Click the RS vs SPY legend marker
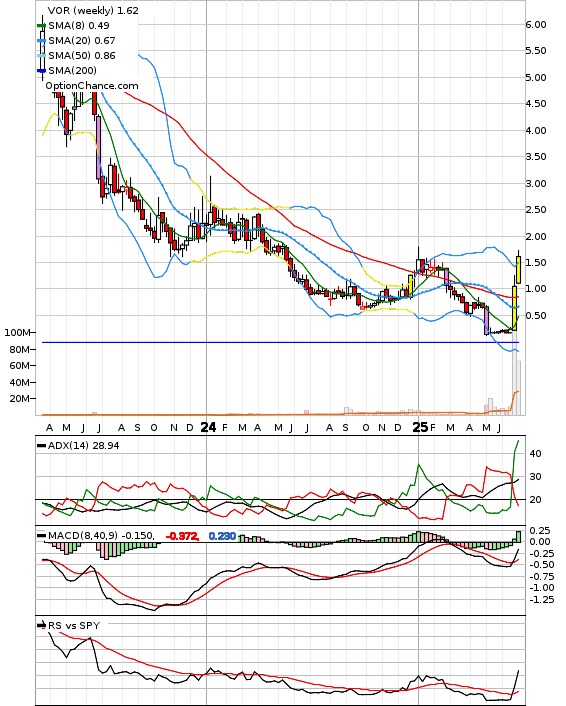566x706 pixels. point(41,625)
